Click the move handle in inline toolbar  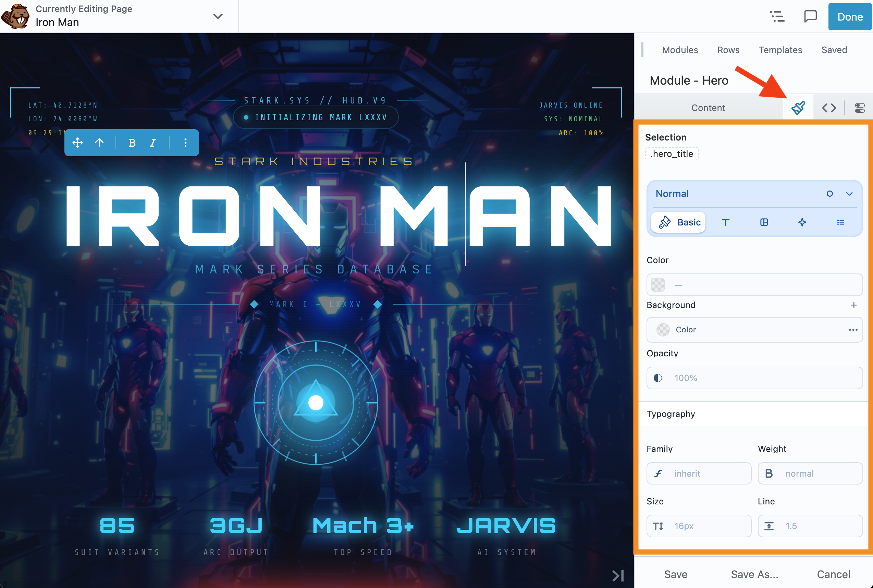tap(78, 143)
